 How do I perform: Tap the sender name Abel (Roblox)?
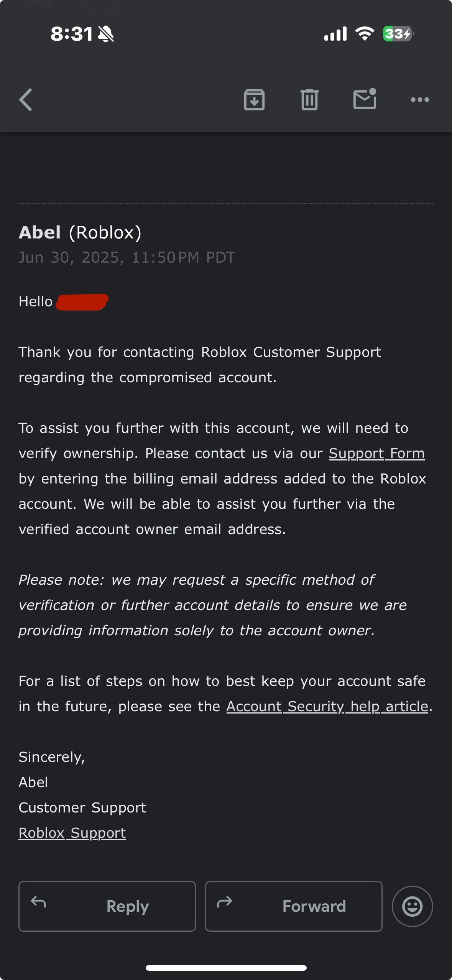80,232
